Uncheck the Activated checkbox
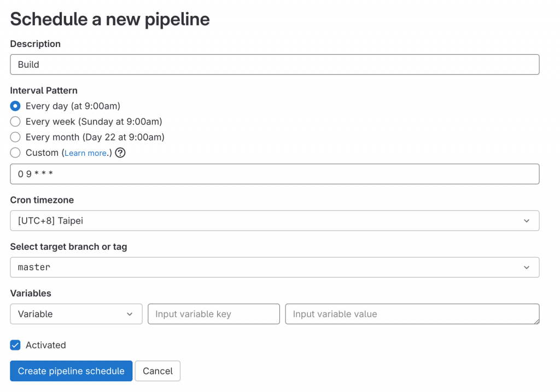 [x=15, y=345]
